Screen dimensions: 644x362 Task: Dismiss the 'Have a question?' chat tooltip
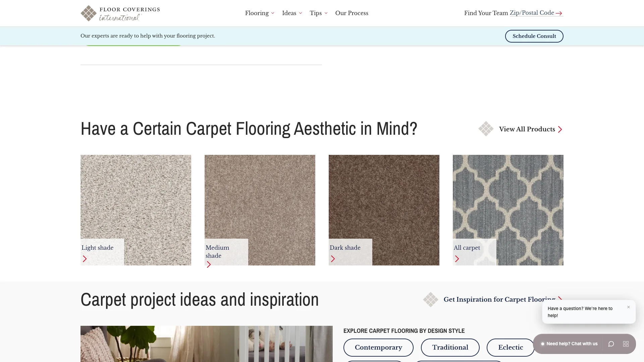click(x=629, y=307)
